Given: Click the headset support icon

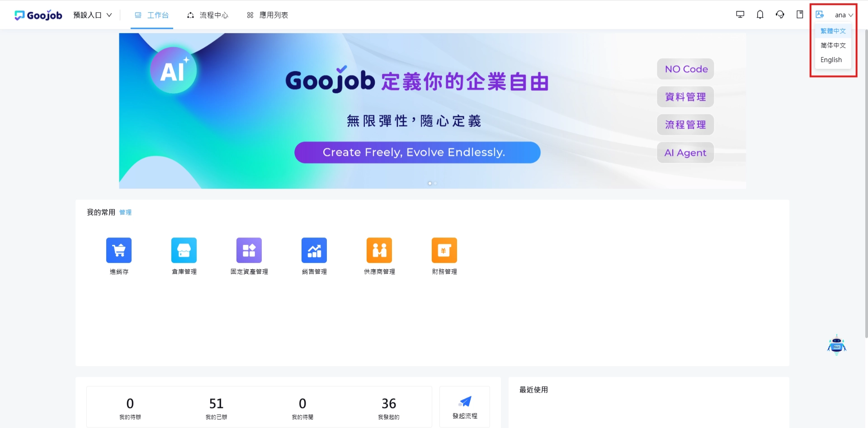Looking at the screenshot, I should (x=780, y=14).
